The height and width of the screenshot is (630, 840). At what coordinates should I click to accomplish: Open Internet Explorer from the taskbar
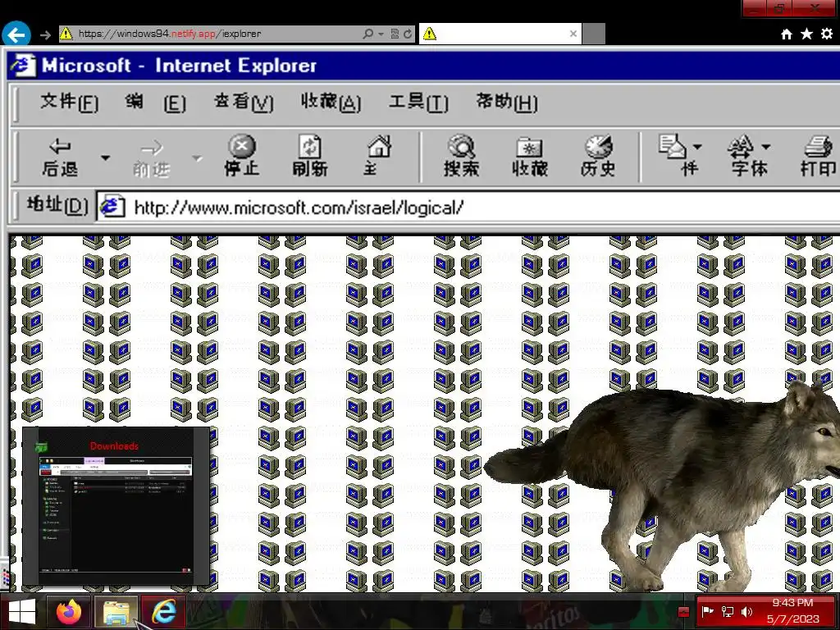tap(163, 612)
